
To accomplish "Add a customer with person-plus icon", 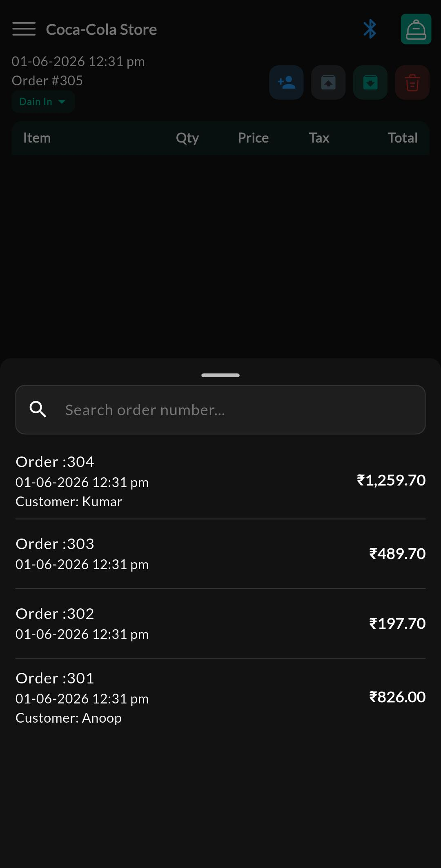I will pyautogui.click(x=286, y=82).
